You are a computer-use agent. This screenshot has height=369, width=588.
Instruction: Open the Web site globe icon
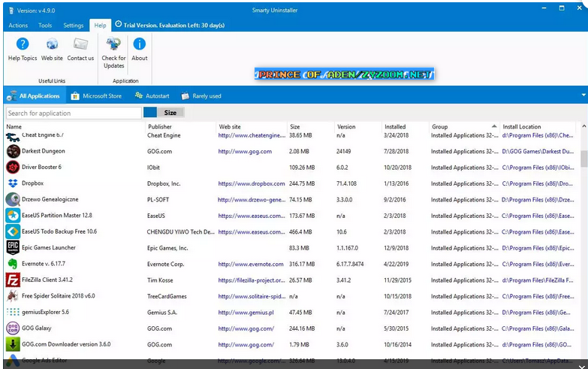point(52,44)
